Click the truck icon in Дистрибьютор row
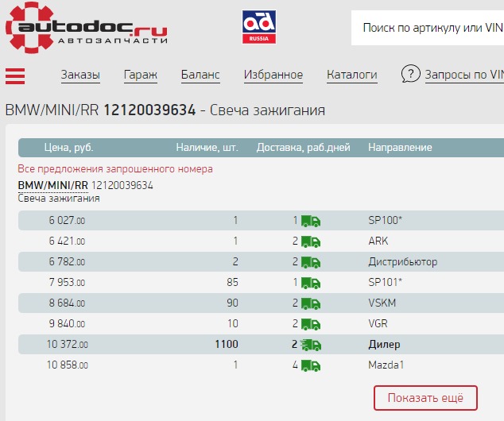This screenshot has height=421, width=504. click(311, 262)
